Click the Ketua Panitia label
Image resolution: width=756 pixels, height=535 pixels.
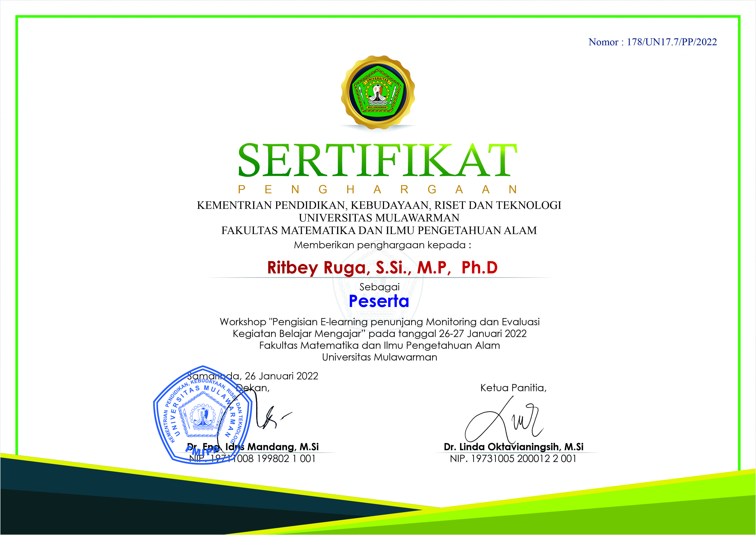513,388
